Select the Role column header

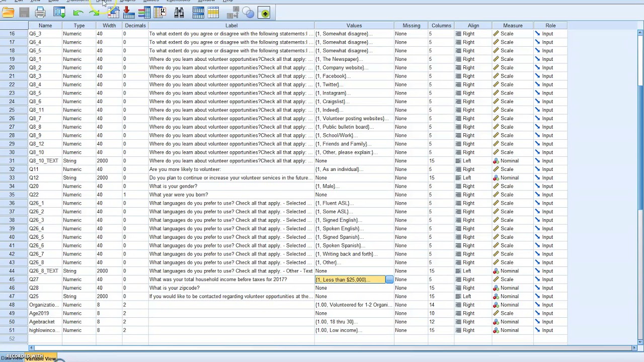[550, 25]
